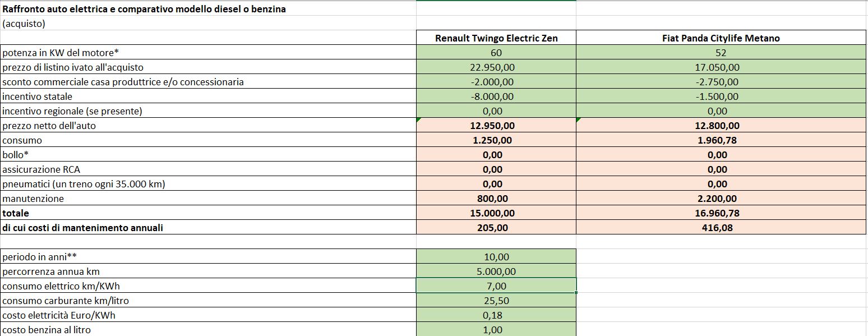Select the Fiat discount -2.750,00
The width and height of the screenshot is (868, 336).
tap(721, 82)
